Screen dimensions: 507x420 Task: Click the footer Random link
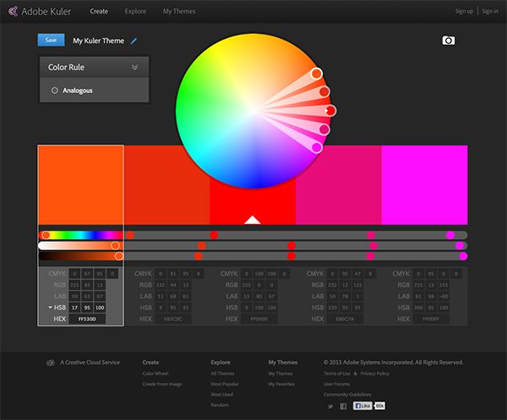tap(220, 405)
